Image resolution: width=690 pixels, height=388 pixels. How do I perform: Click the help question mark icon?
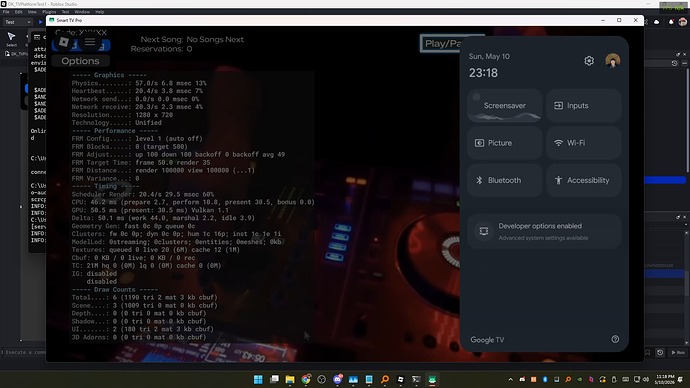pyautogui.click(x=615, y=339)
